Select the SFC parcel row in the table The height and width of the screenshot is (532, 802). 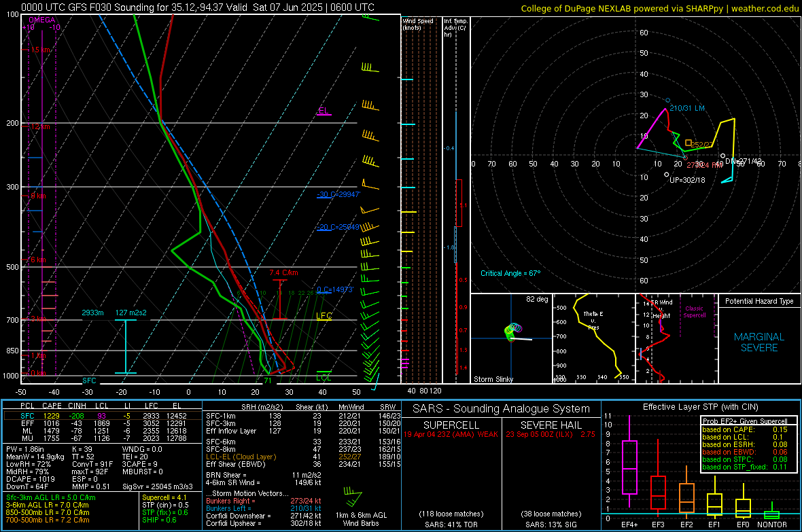[103, 416]
